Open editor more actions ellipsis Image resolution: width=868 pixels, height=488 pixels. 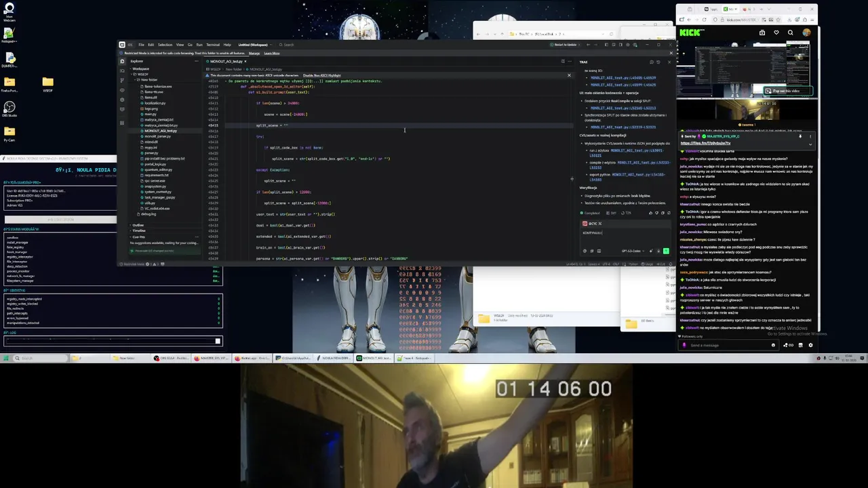(570, 61)
